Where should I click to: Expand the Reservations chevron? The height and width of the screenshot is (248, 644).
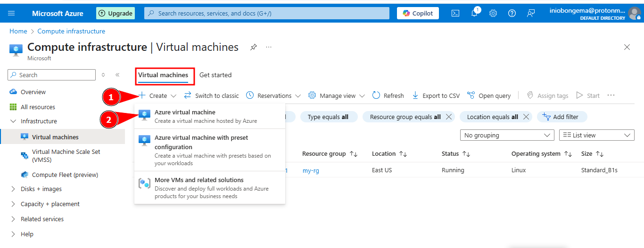pos(298,96)
